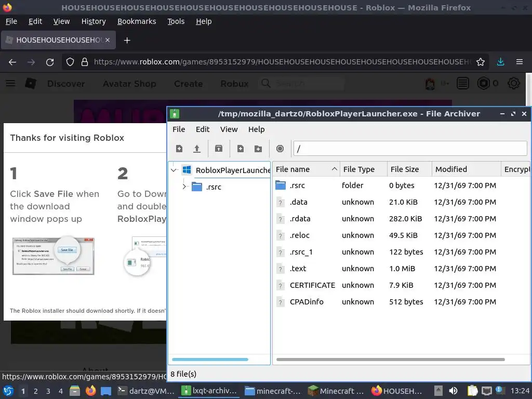Viewport: 532px width, 399px height.
Task: Switch to the dartz@VM terminal taskbar button
Action: pyautogui.click(x=146, y=391)
